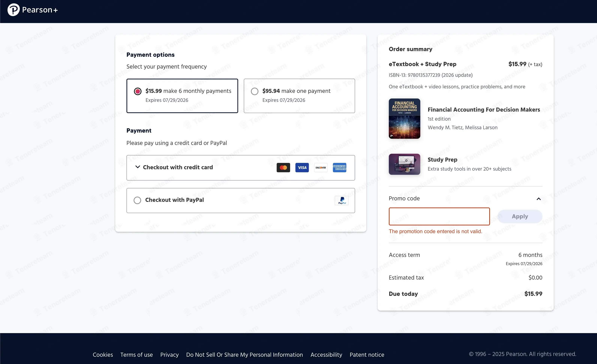Click the Mastercard icon

pyautogui.click(x=283, y=168)
